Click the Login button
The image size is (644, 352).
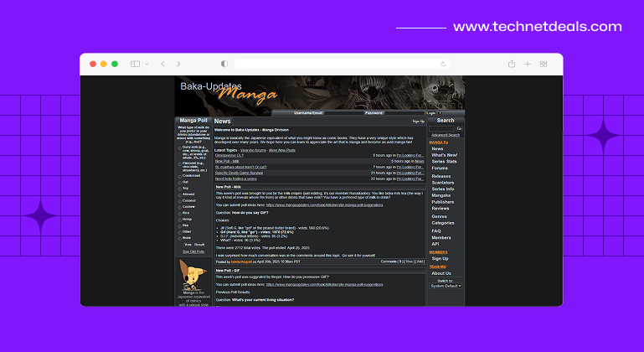(x=431, y=112)
